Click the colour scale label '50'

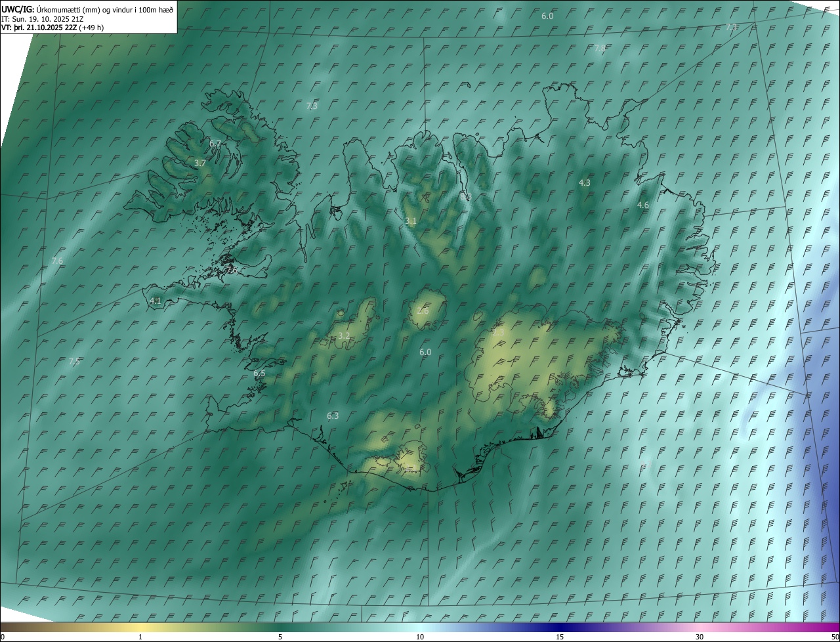click(835, 637)
